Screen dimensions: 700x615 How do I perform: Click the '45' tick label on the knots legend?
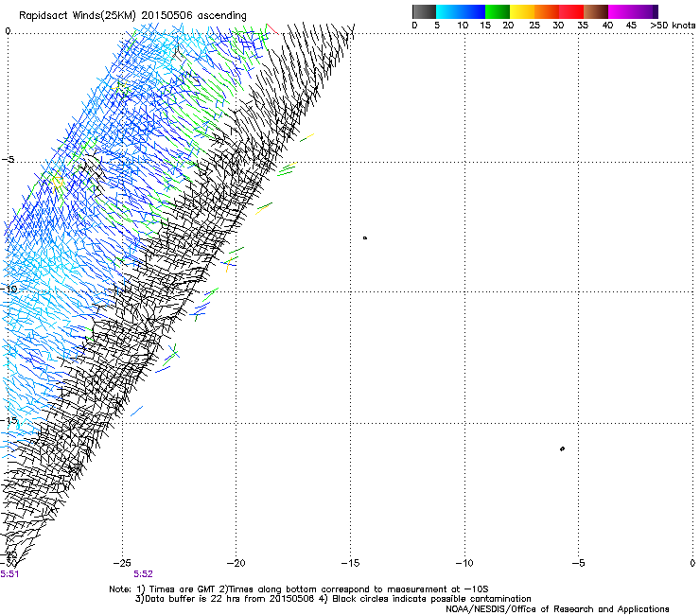point(631,26)
